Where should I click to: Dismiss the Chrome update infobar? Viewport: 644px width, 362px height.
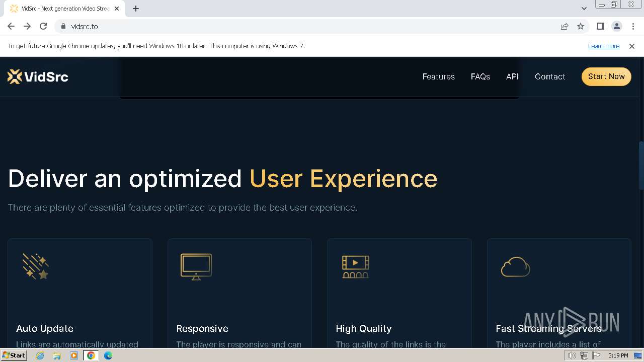[x=632, y=46]
